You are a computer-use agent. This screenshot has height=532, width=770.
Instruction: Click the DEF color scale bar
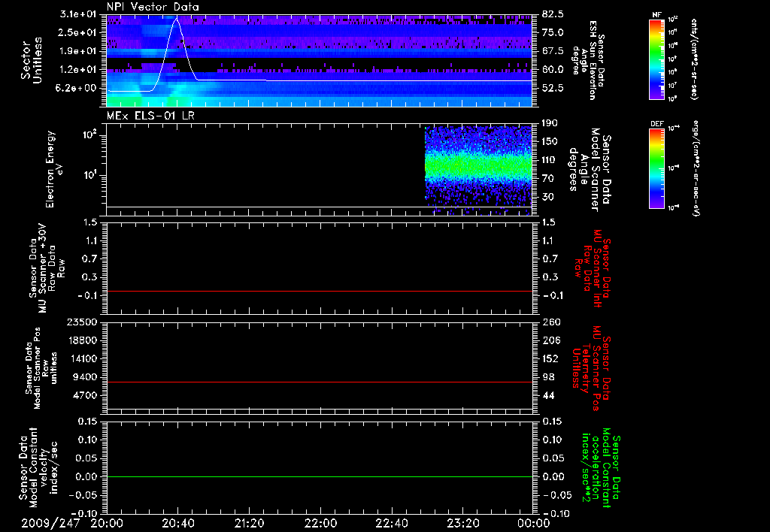[x=657, y=168]
